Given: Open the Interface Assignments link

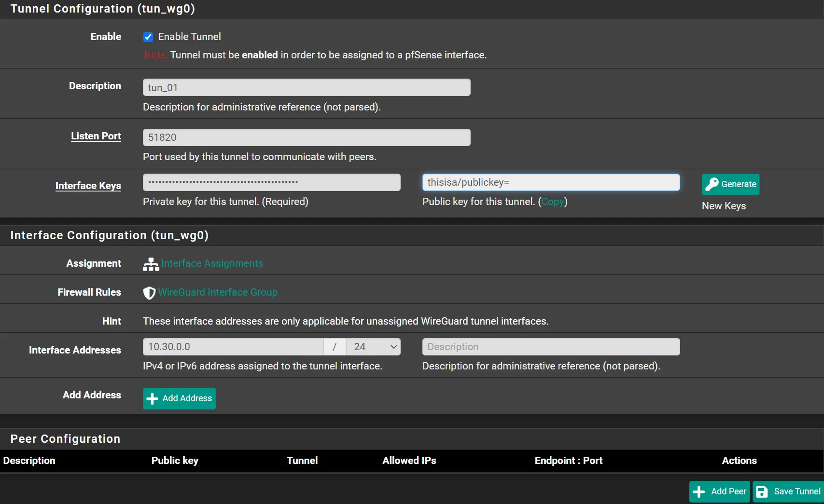Looking at the screenshot, I should [x=212, y=263].
